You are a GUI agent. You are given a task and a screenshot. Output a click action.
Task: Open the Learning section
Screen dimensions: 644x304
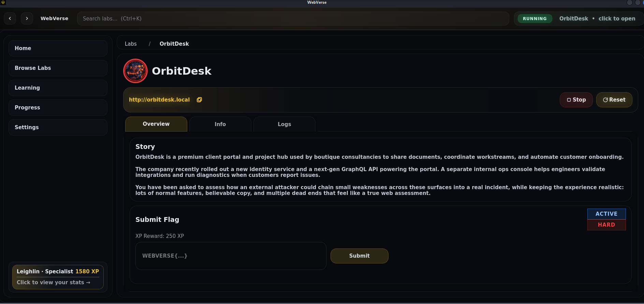(x=58, y=88)
